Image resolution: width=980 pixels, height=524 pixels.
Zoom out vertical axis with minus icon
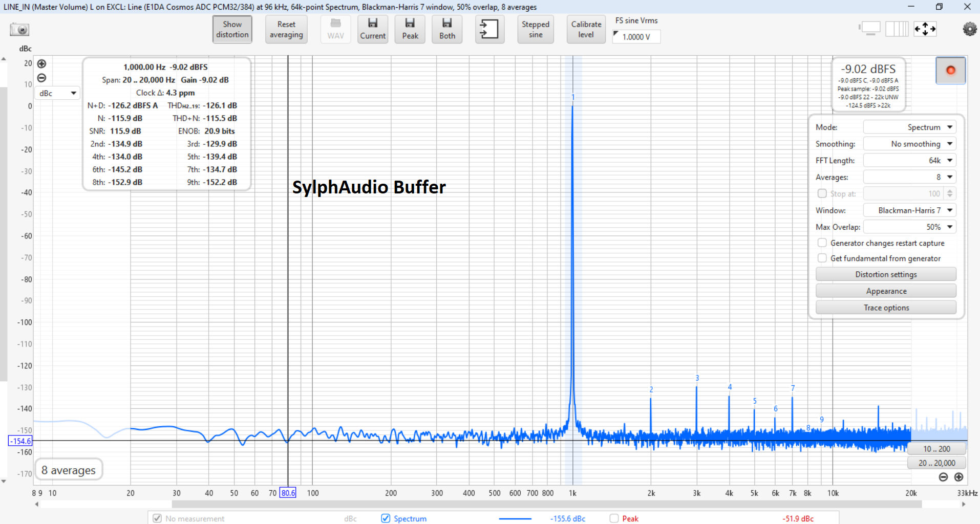click(42, 78)
